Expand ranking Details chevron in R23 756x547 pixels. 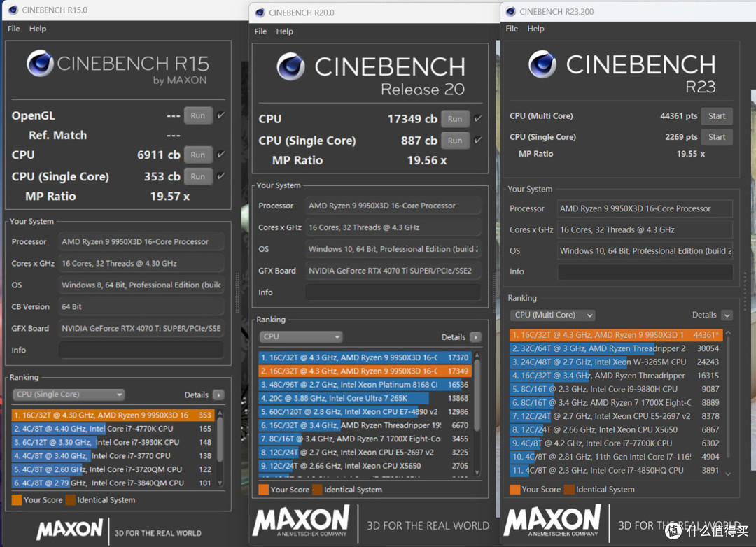(727, 315)
